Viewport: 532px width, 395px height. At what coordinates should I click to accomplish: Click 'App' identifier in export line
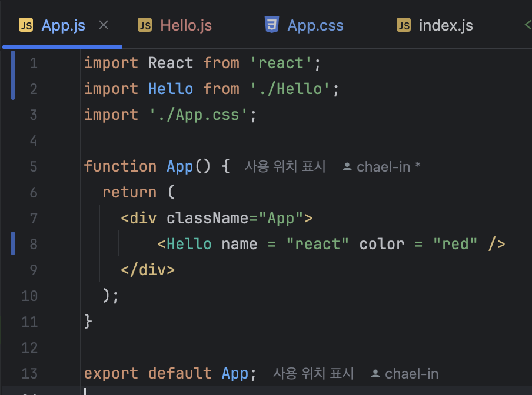click(x=235, y=373)
